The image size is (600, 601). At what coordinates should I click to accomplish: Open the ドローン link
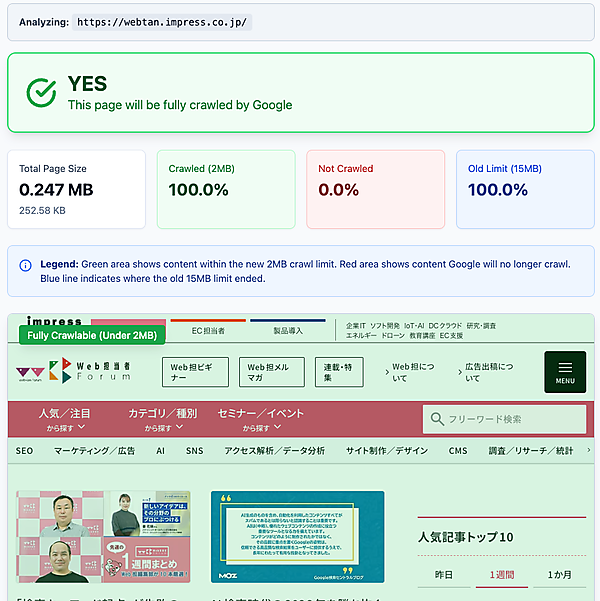coord(393,336)
